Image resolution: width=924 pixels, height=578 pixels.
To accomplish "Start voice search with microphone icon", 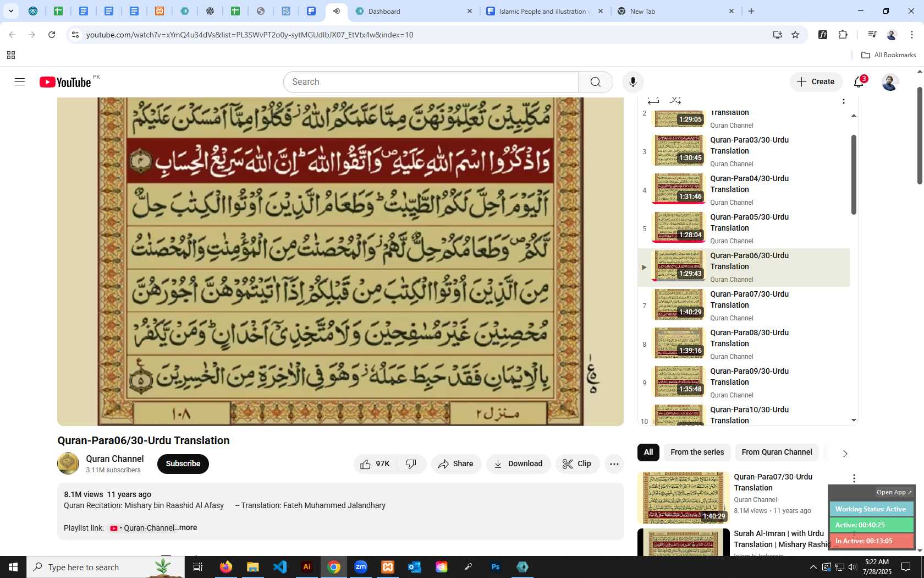I will (x=633, y=82).
